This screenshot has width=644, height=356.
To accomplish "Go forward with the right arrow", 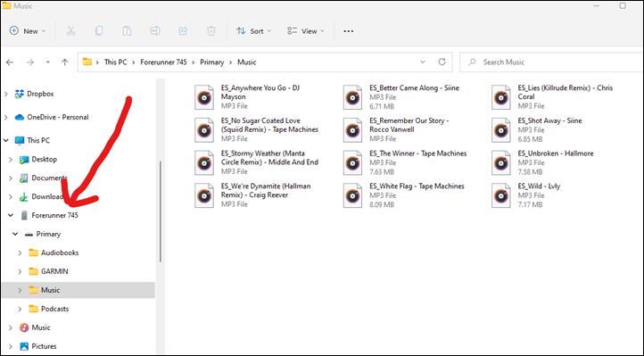I will pyautogui.click(x=30, y=62).
